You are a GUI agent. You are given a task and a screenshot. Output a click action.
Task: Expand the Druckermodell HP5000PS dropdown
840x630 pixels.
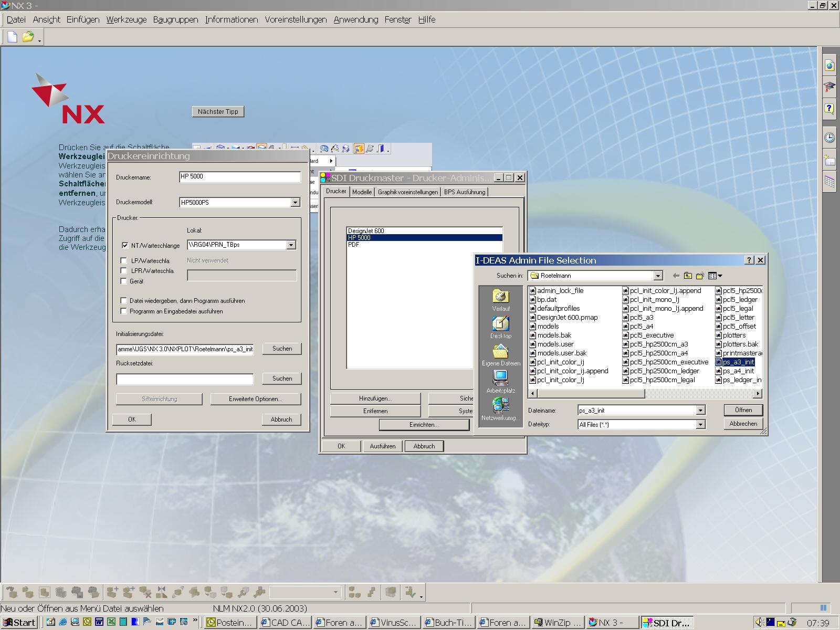coord(295,203)
